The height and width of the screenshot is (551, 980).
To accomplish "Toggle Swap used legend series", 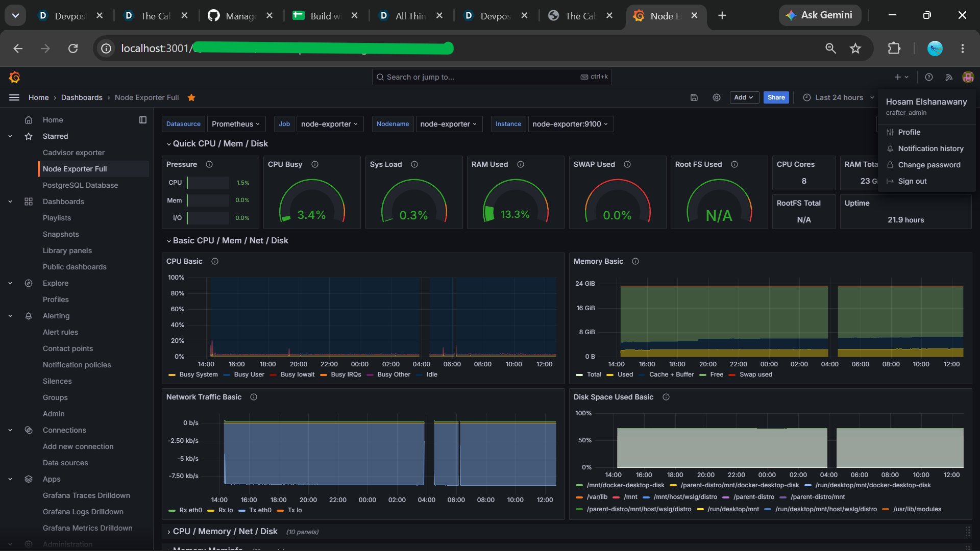I will point(750,374).
